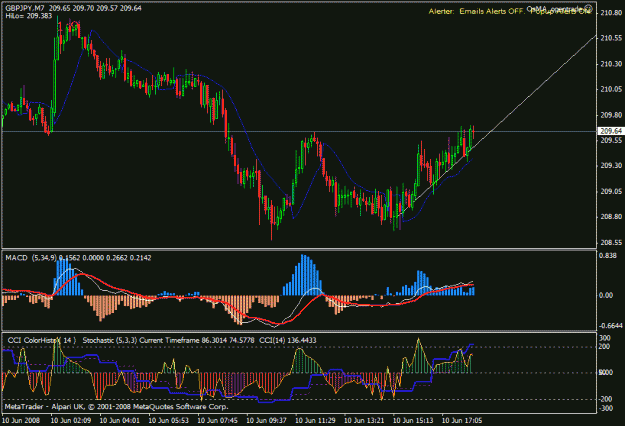Click the 210.30 price axis label
625x426 pixels.
(x=611, y=64)
